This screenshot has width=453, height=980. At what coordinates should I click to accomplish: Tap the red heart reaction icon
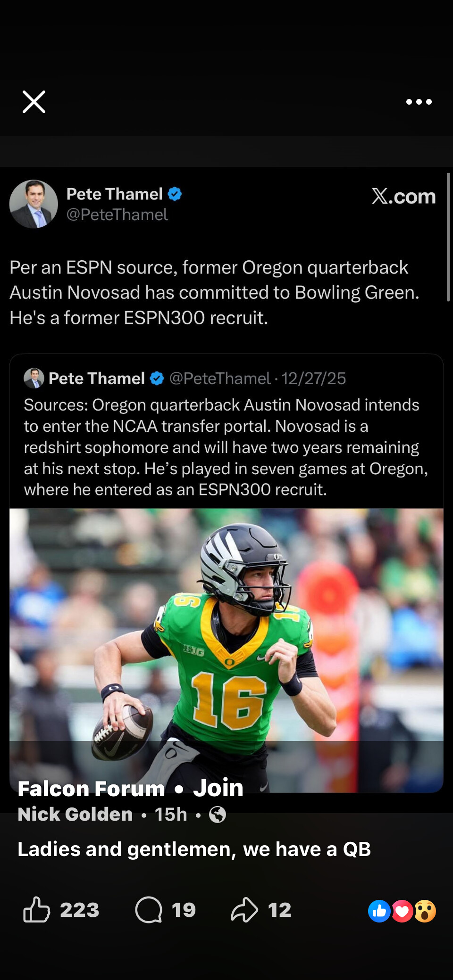402,911
